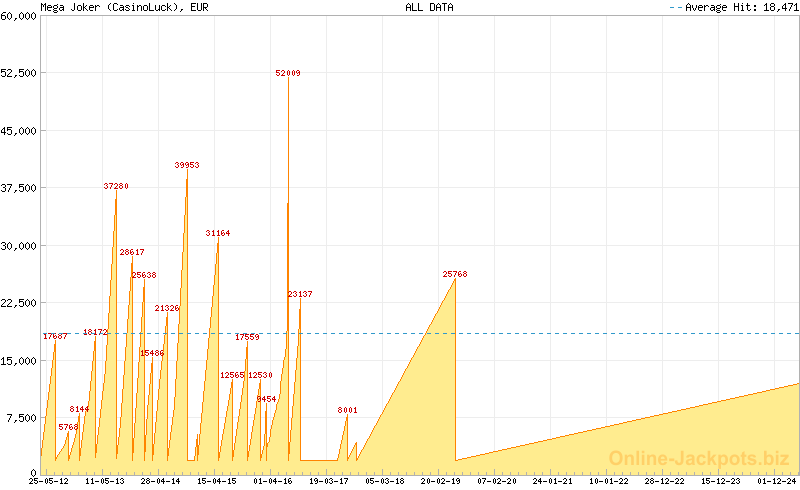Click the 7,500 y-axis label
800x490 pixels.
pos(21,418)
